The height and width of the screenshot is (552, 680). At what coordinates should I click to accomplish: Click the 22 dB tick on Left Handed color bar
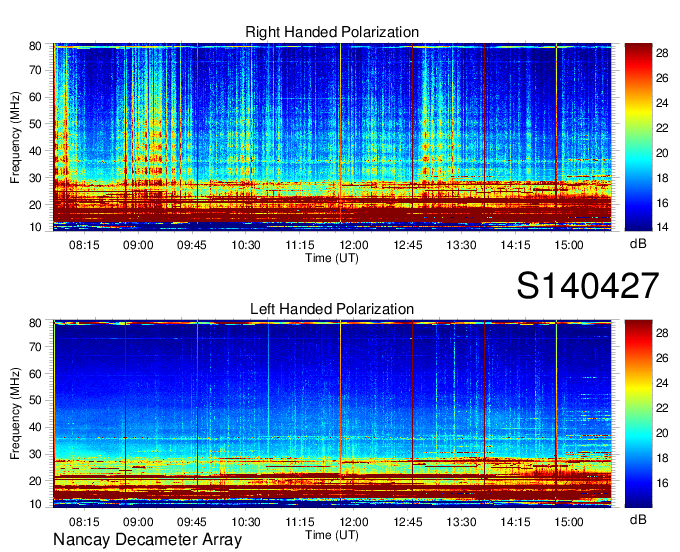(662, 408)
